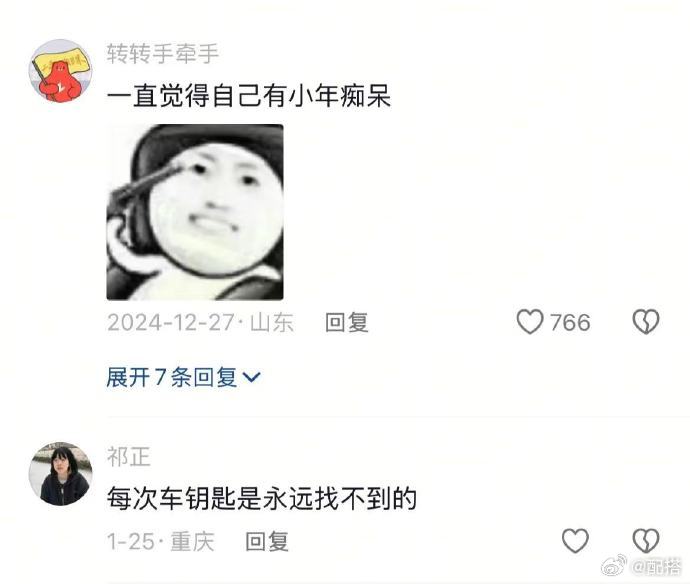Click the 766 like count
Image resolution: width=690 pixels, height=584 pixels.
[x=570, y=323]
